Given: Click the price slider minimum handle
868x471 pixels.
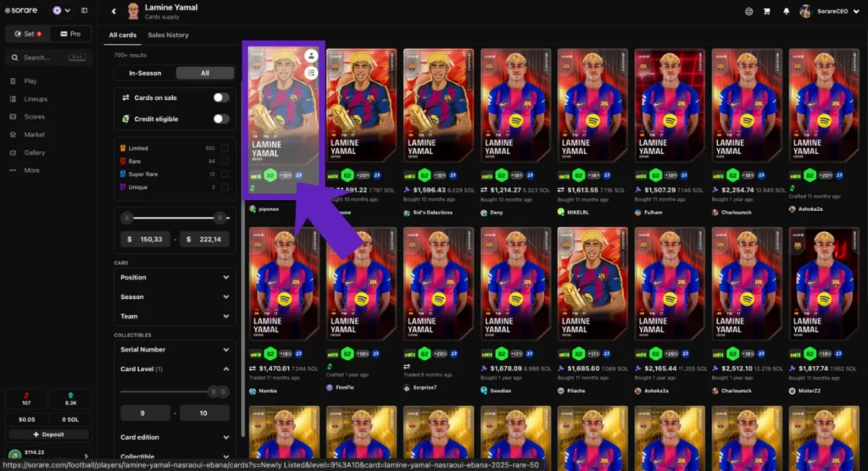Looking at the screenshot, I should tap(127, 218).
